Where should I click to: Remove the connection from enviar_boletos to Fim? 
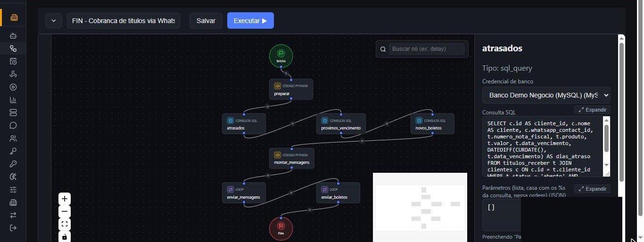tap(309, 210)
